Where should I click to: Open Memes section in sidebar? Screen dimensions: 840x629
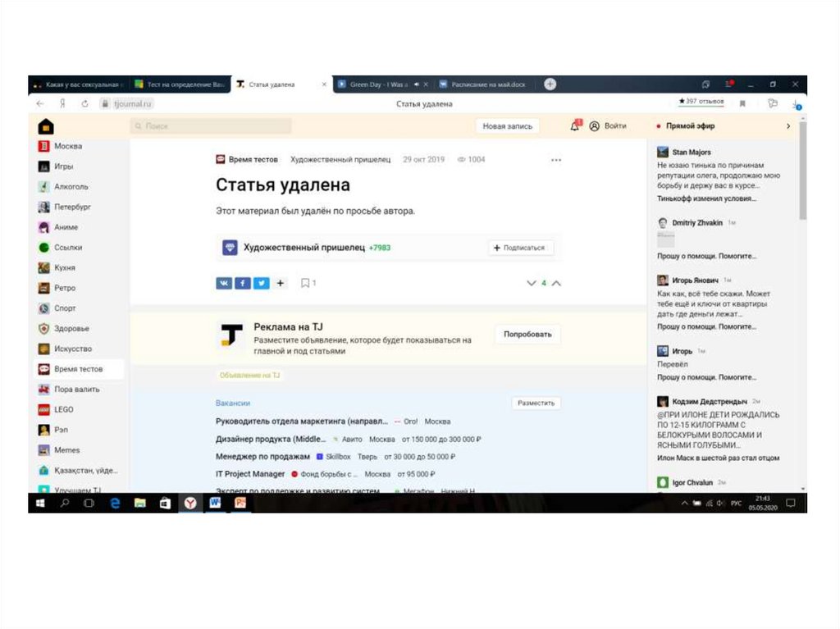(x=59, y=450)
